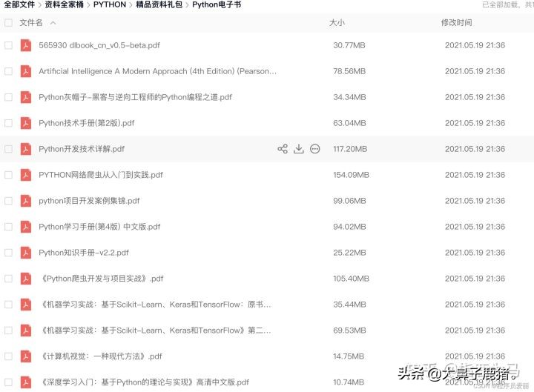This screenshot has width=534, height=392.
Task: Click the PDF icon of PYTHON网络爬虫从入门到实践.pdf
Action: coord(25,175)
